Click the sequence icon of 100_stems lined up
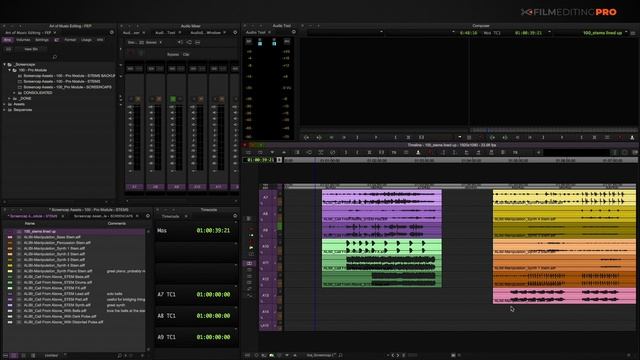The width and height of the screenshot is (640, 360). coord(19,231)
